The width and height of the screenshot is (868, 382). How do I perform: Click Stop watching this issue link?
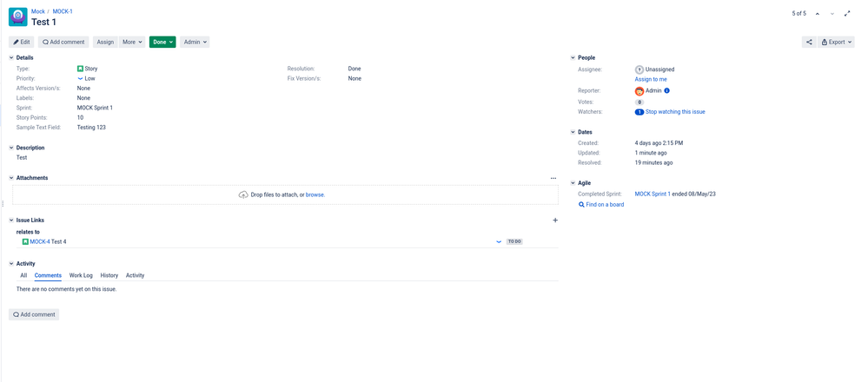pos(675,112)
